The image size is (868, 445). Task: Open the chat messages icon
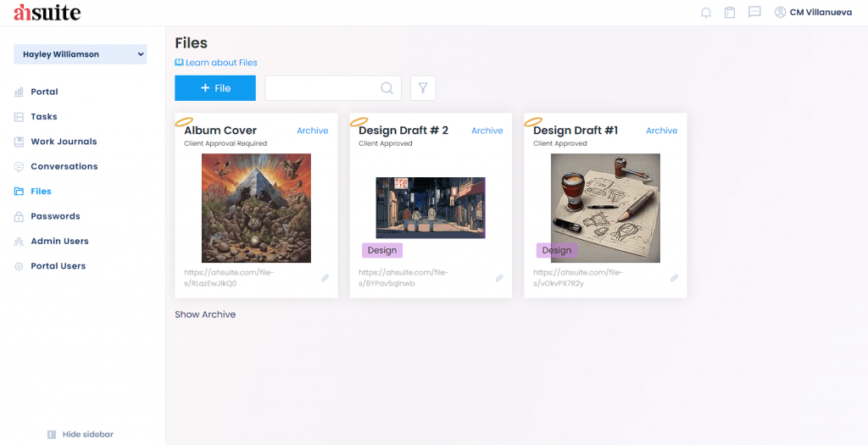[x=754, y=13]
